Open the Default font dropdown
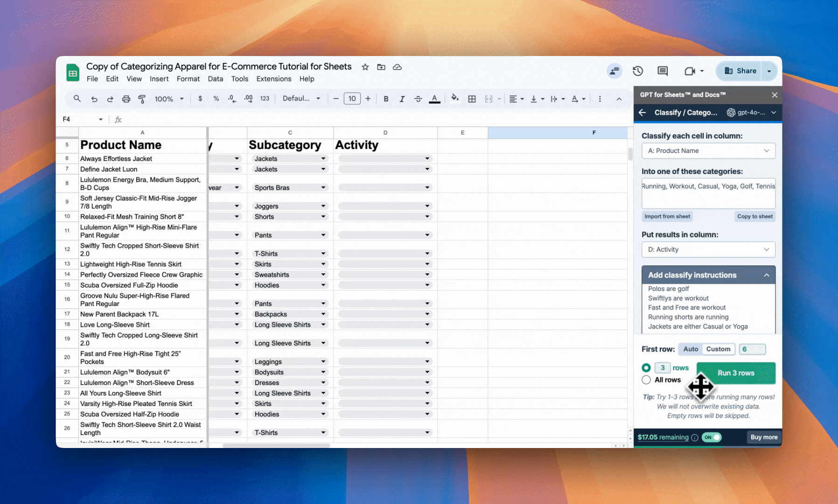 point(301,98)
